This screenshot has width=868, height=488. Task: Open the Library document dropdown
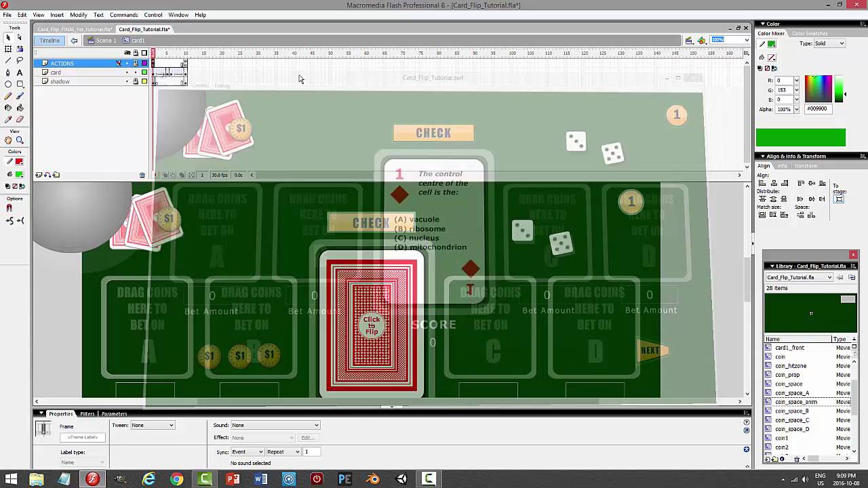coord(800,277)
